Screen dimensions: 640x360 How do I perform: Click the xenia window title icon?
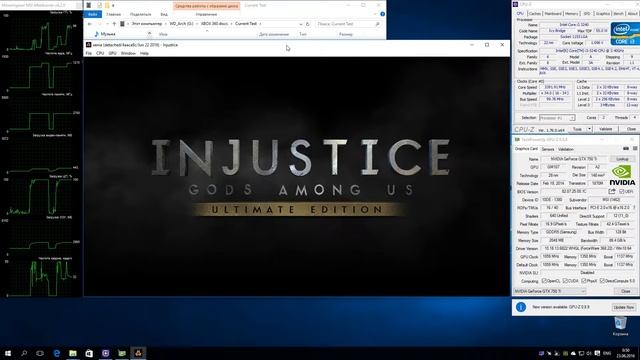click(x=89, y=44)
